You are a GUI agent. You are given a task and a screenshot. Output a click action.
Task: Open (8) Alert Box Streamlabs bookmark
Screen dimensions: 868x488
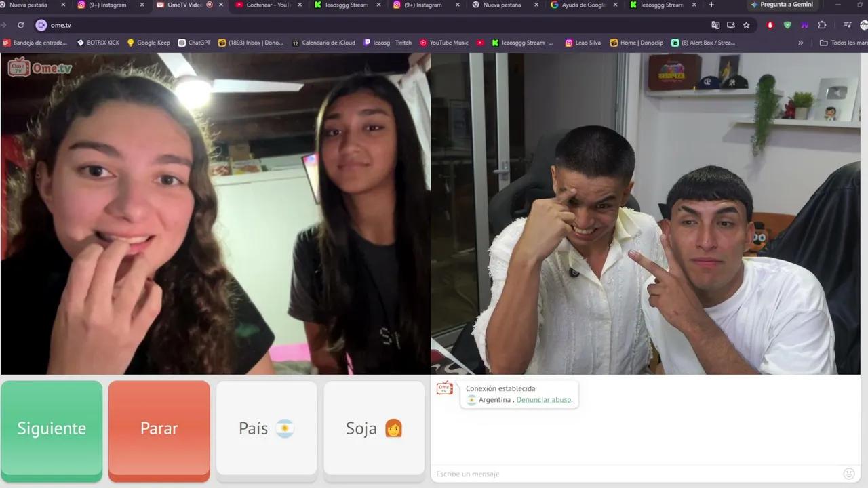pos(703,43)
